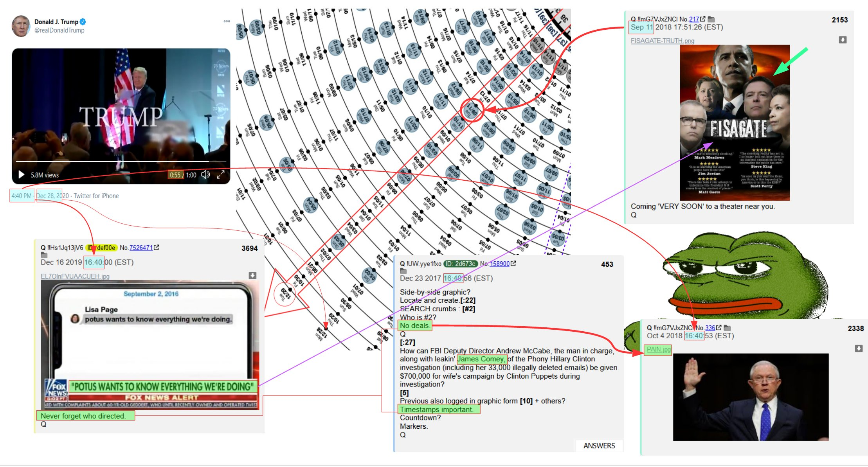Click external-link icon next to No. 158900
The height and width of the screenshot is (467, 868).
(x=513, y=264)
